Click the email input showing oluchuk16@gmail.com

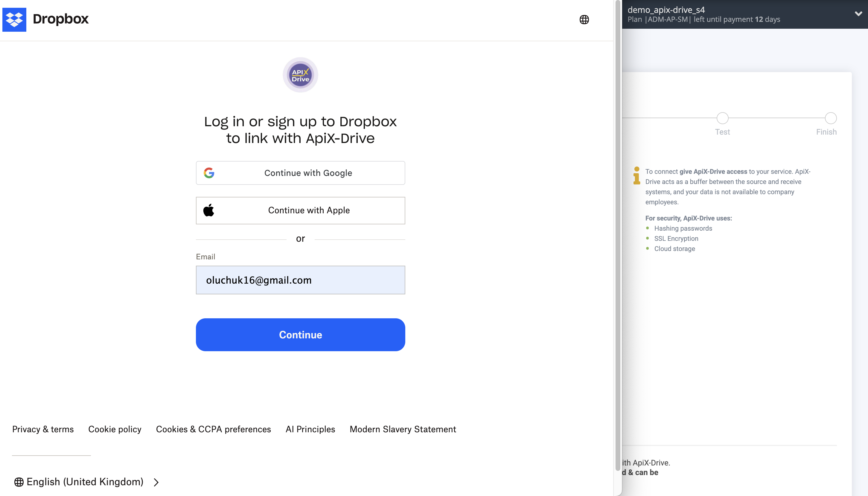click(300, 280)
